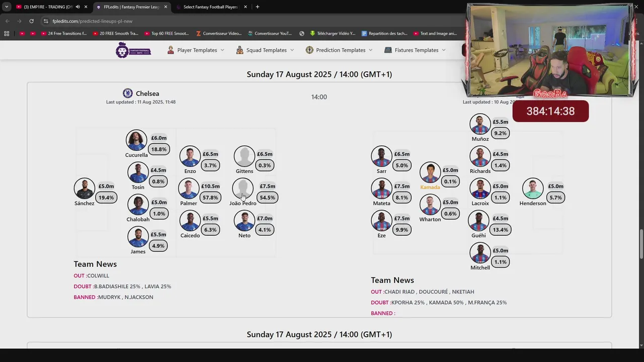This screenshot has width=644, height=362.
Task: Click the Fixtures Templates board icon
Action: [388, 50]
